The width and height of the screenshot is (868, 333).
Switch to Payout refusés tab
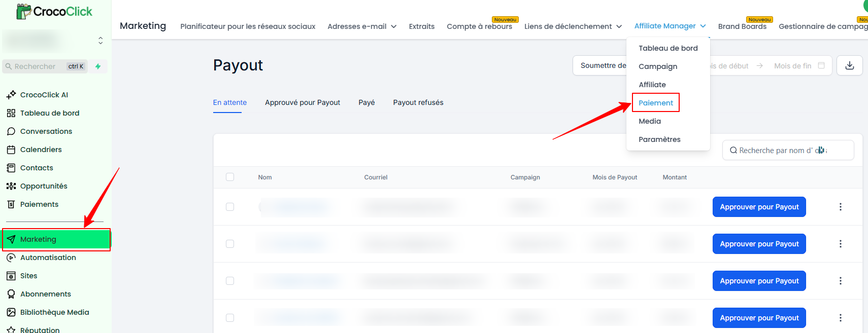[418, 102]
